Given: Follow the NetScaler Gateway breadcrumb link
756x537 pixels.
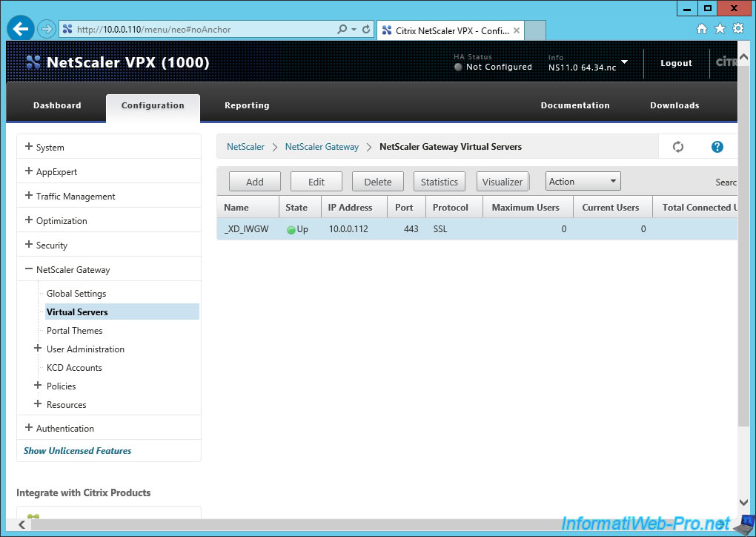Looking at the screenshot, I should tap(322, 147).
